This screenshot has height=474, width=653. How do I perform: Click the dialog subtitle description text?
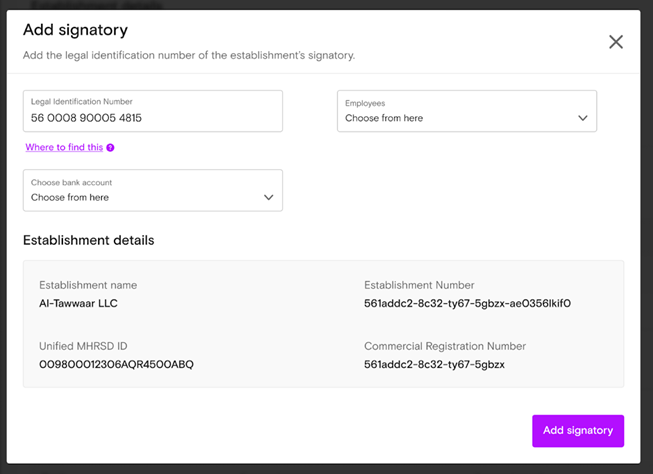click(189, 55)
